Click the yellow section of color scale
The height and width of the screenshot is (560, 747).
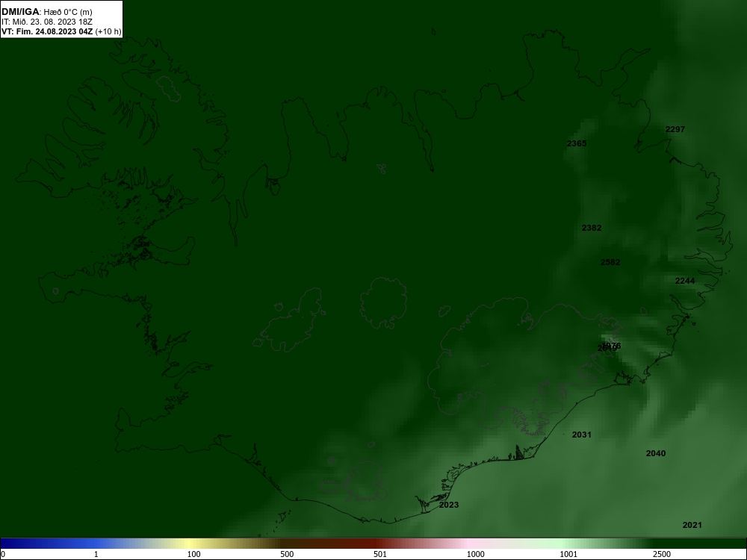click(190, 544)
